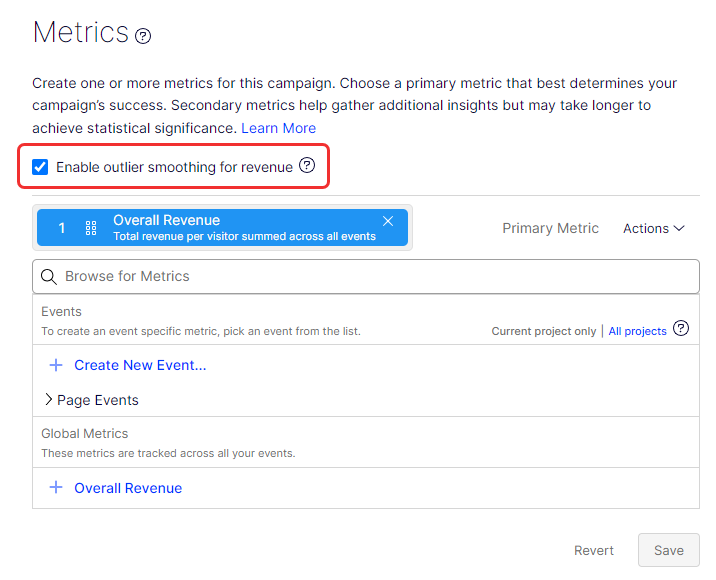This screenshot has height=580, width=716.
Task: Click the Global Metrics section heading
Action: coord(84,433)
